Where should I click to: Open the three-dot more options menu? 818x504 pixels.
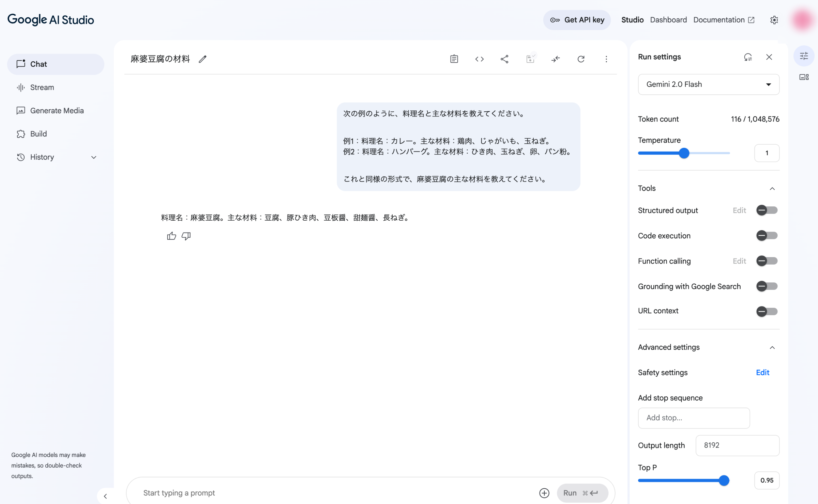pos(606,59)
